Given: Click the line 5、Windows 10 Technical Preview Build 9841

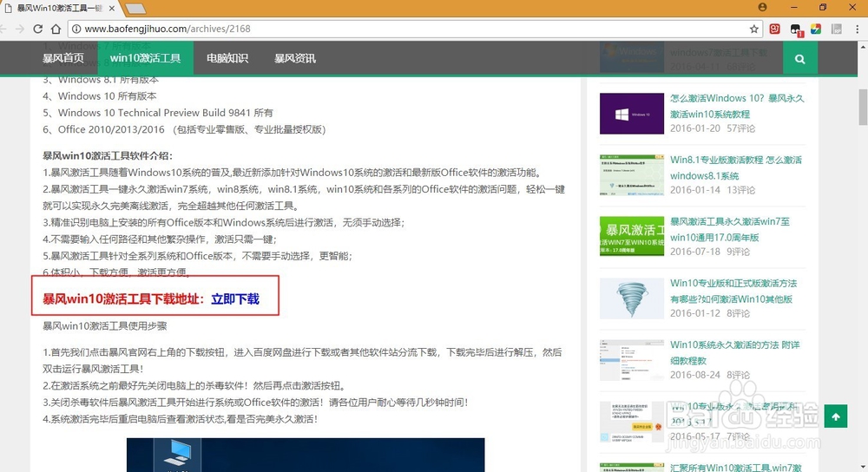Looking at the screenshot, I should tap(158, 112).
